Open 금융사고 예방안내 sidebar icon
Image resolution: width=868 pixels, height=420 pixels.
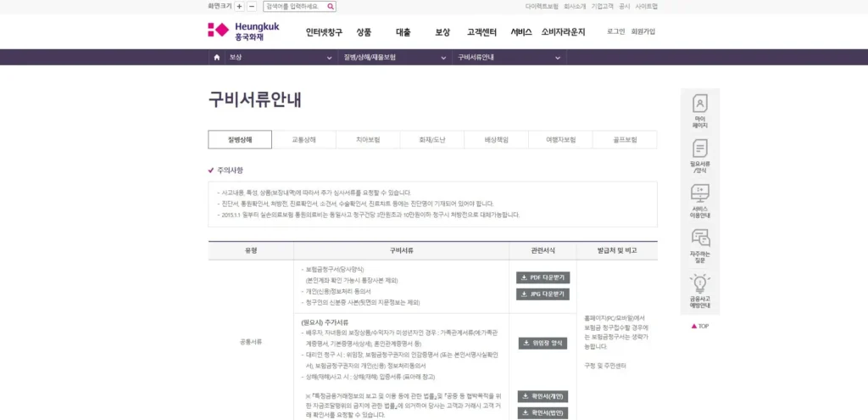pyautogui.click(x=700, y=291)
